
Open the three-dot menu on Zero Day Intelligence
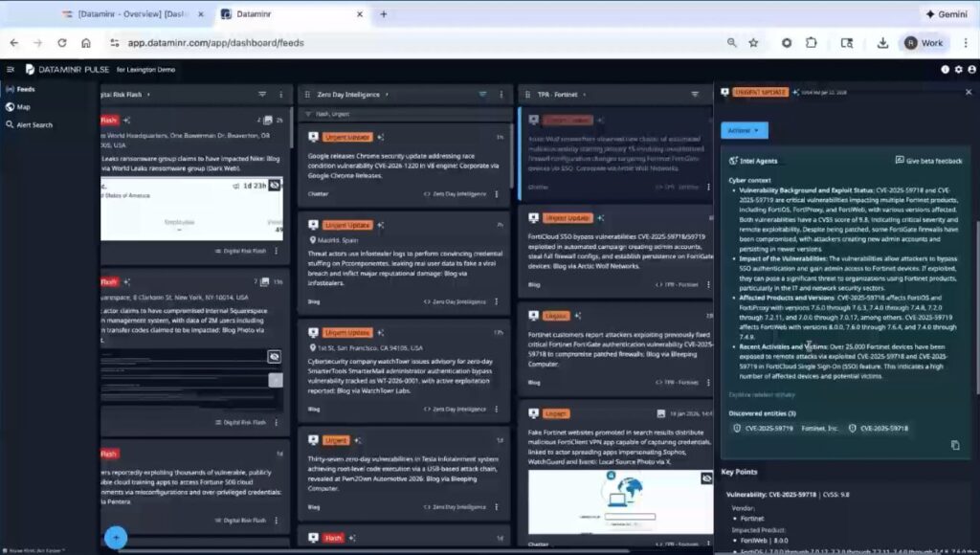(x=501, y=95)
